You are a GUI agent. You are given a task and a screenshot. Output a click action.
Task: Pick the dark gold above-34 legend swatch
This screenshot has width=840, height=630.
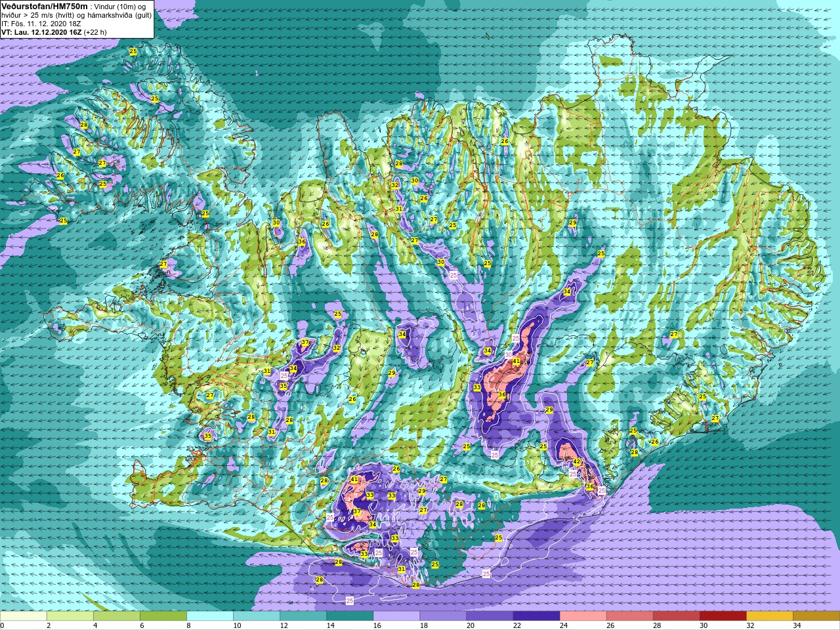click(816, 616)
